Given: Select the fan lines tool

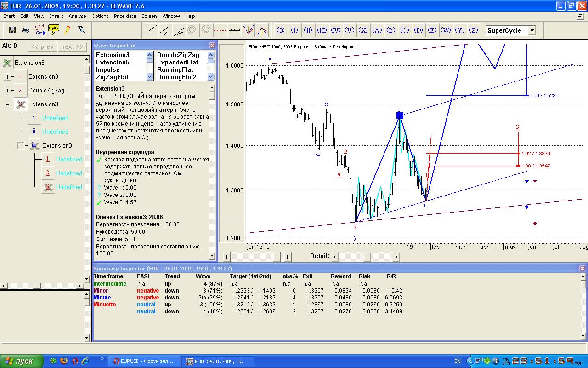Looking at the screenshot, I should (179, 30).
